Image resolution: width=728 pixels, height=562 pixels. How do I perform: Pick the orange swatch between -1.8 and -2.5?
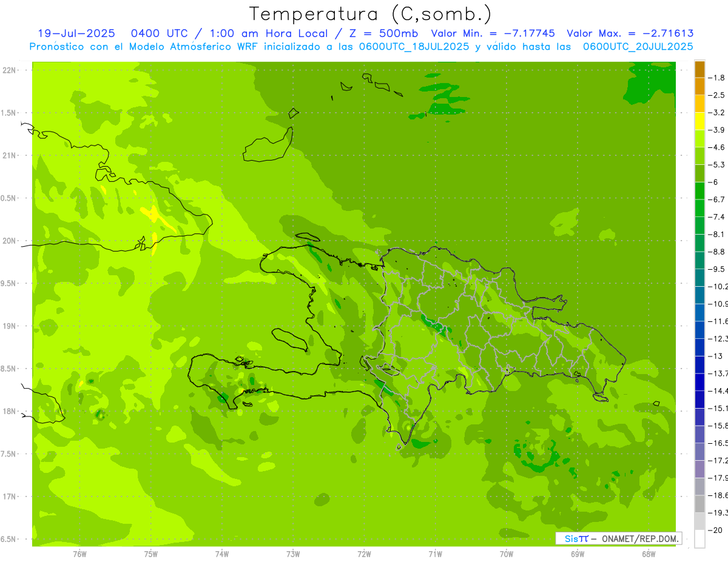(699, 87)
